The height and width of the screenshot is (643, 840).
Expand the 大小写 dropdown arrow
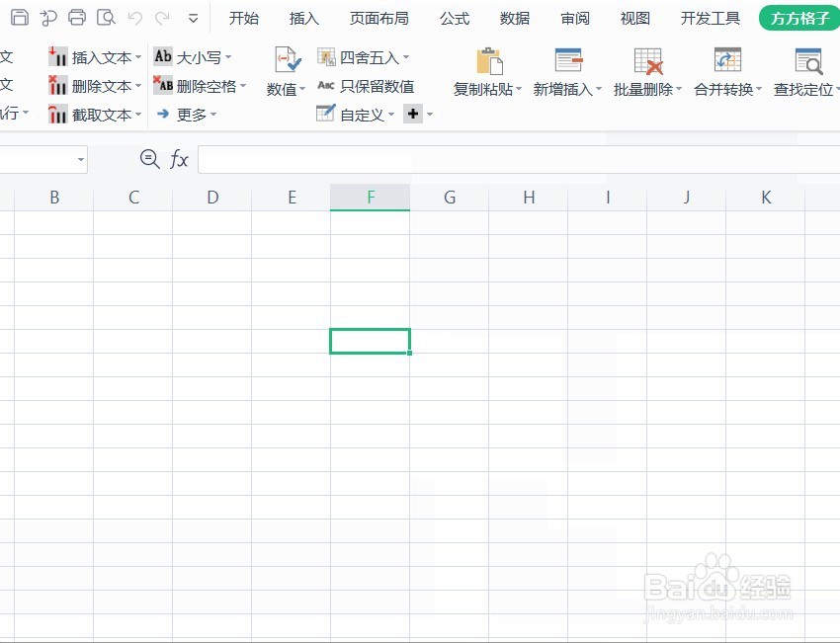[x=228, y=56]
